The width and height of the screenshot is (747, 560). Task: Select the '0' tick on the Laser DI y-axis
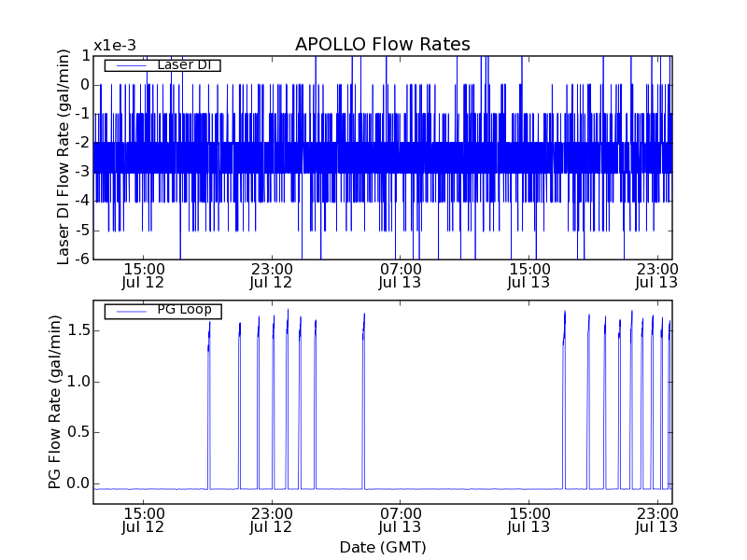click(x=85, y=85)
